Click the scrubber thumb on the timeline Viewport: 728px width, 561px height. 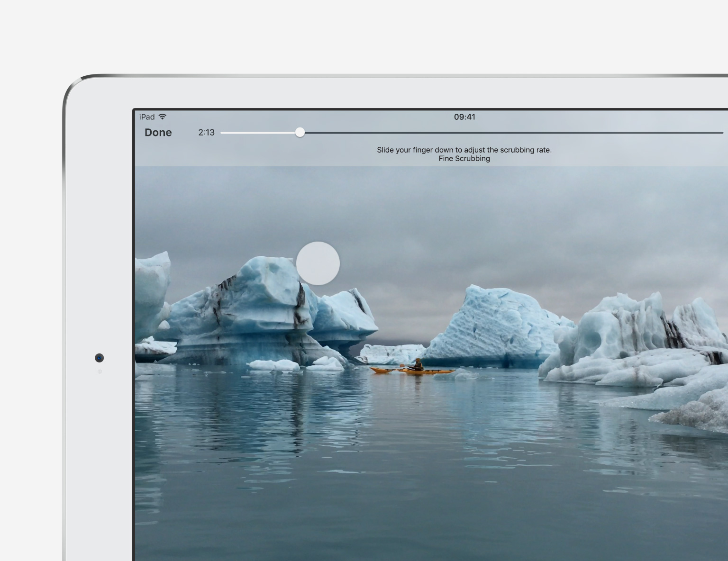[x=300, y=133]
